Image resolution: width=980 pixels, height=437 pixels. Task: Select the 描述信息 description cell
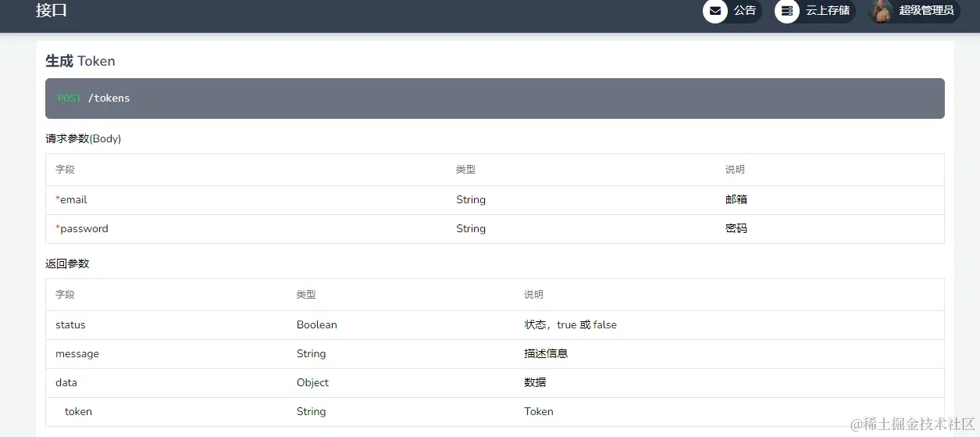pyautogui.click(x=546, y=354)
